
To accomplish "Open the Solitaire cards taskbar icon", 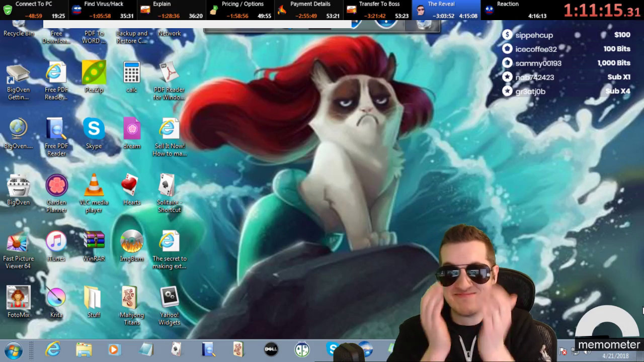I will (x=176, y=349).
